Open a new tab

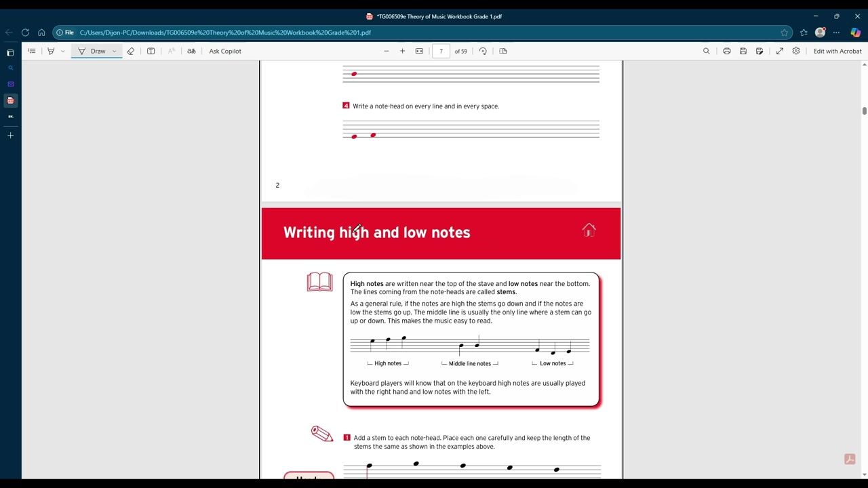tap(10, 136)
